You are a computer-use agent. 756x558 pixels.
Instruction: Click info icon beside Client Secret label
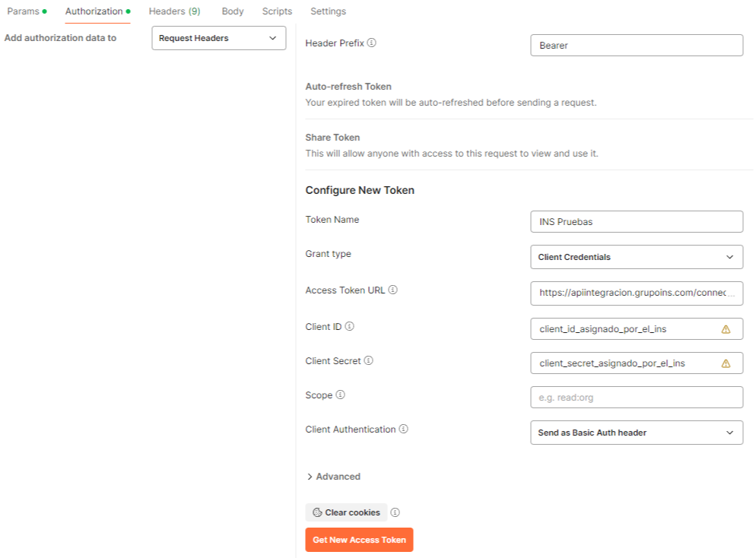(x=368, y=361)
